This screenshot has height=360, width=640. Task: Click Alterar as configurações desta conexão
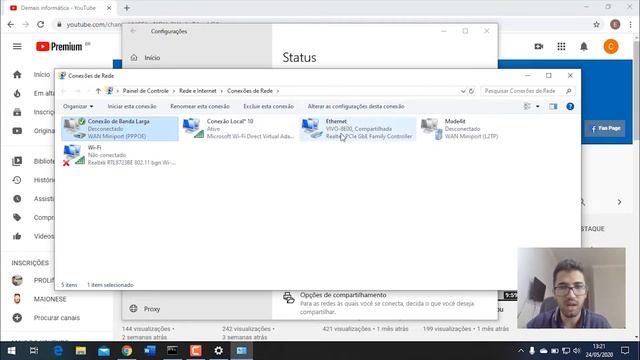point(356,107)
